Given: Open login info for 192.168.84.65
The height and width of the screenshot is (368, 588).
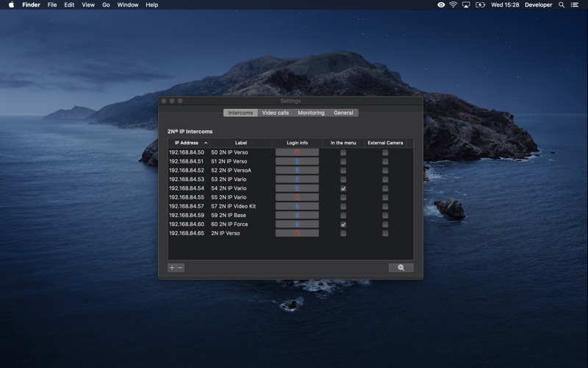Looking at the screenshot, I should [297, 233].
